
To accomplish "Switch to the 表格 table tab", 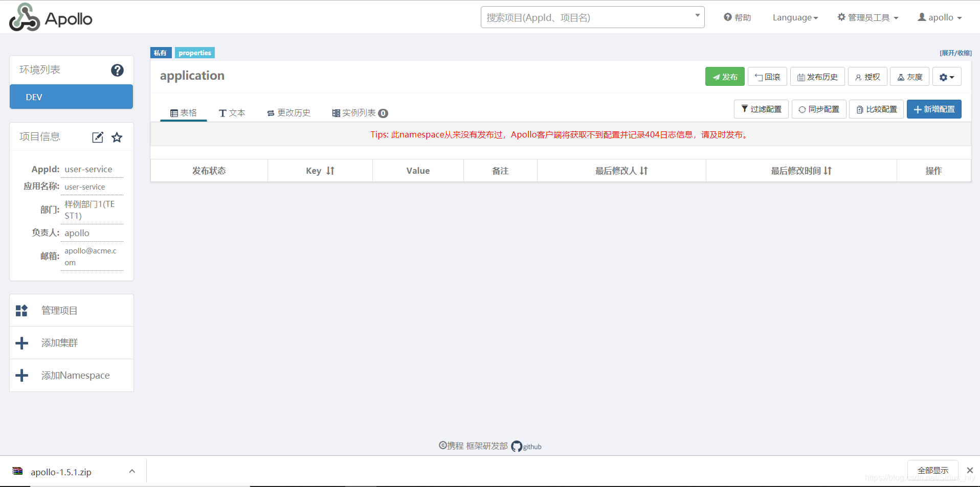I will (x=184, y=113).
